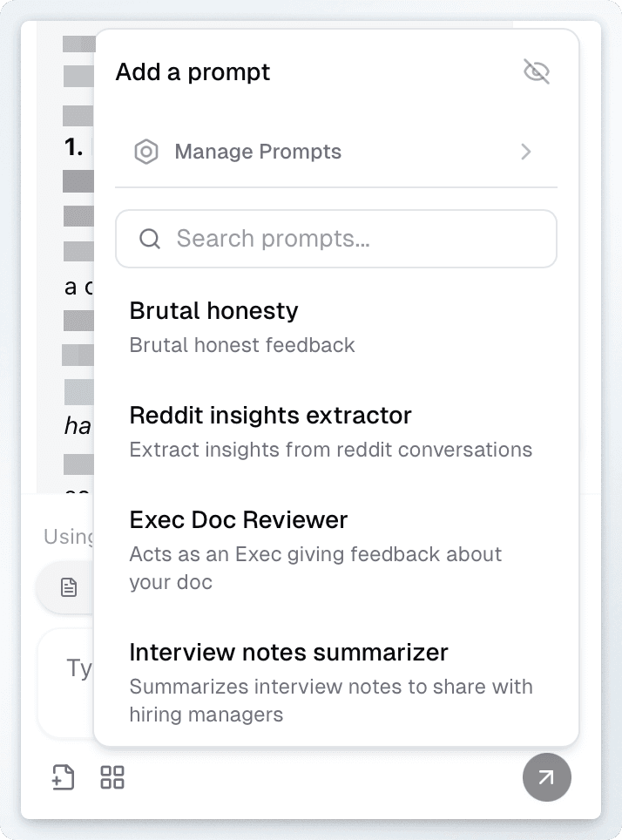Select Interview notes summarizer prompt
This screenshot has height=840, width=622.
(336, 682)
